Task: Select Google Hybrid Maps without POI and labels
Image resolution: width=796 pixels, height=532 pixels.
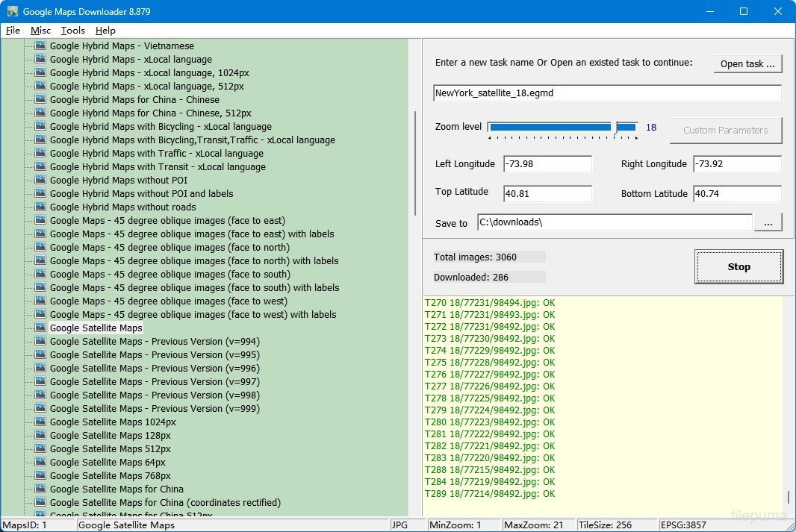Action: pos(141,194)
